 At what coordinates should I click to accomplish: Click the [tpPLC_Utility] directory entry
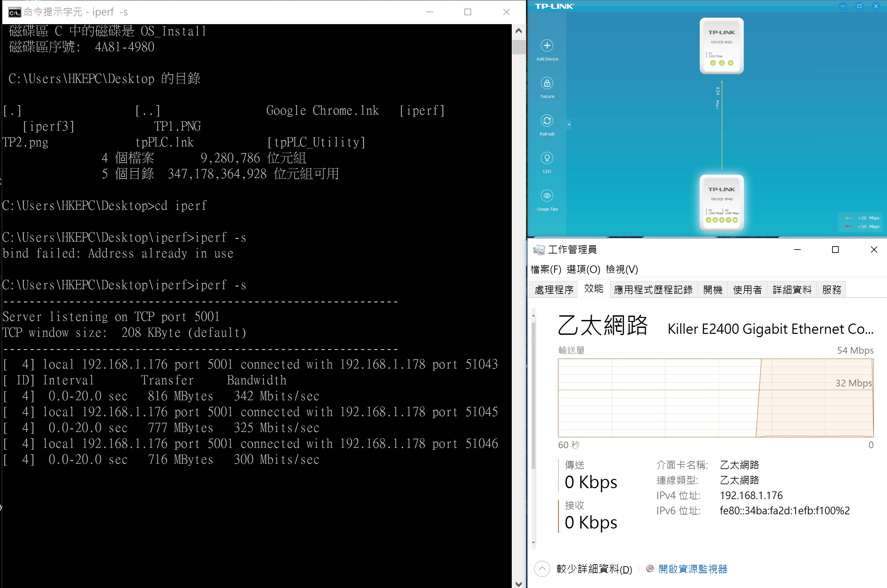(x=316, y=142)
